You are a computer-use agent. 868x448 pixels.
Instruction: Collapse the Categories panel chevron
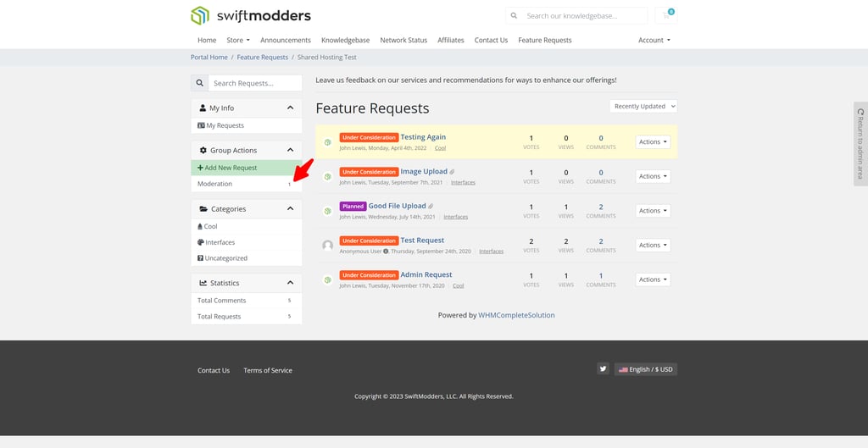point(290,208)
